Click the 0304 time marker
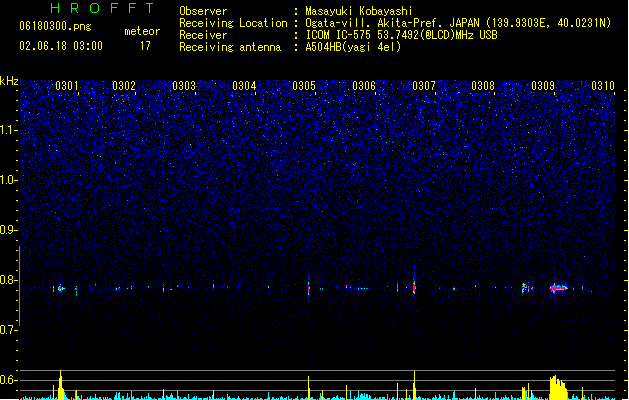 pyautogui.click(x=244, y=86)
